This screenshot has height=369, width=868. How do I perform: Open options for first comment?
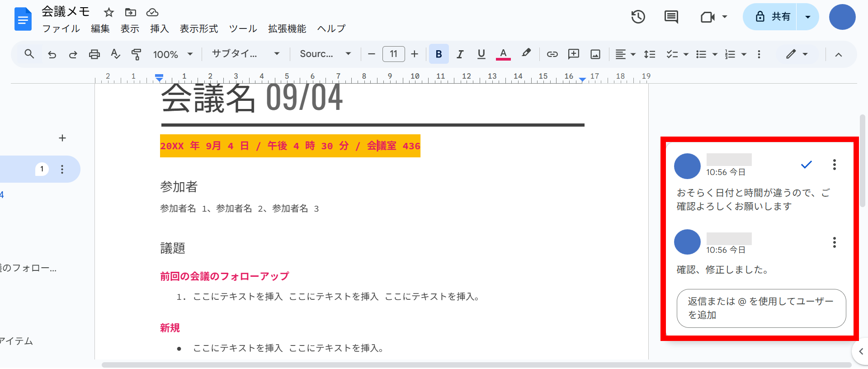click(835, 165)
